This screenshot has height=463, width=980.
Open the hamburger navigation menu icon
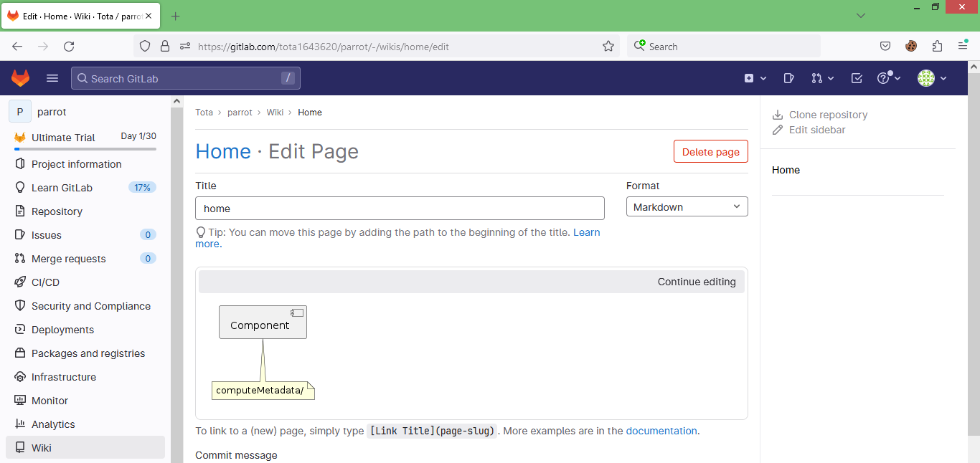[x=52, y=78]
